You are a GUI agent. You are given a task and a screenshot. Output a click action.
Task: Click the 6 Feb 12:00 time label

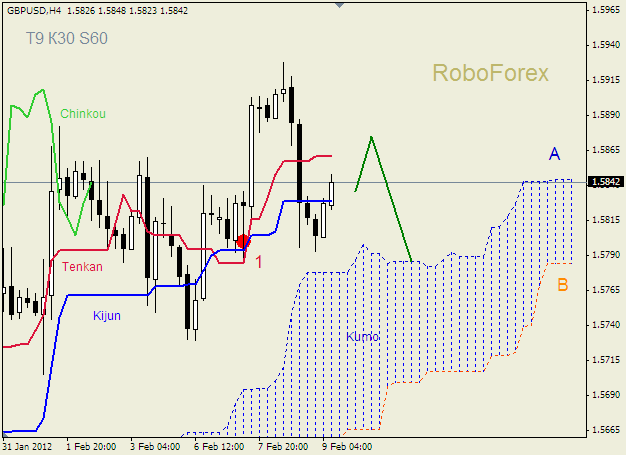point(219,447)
